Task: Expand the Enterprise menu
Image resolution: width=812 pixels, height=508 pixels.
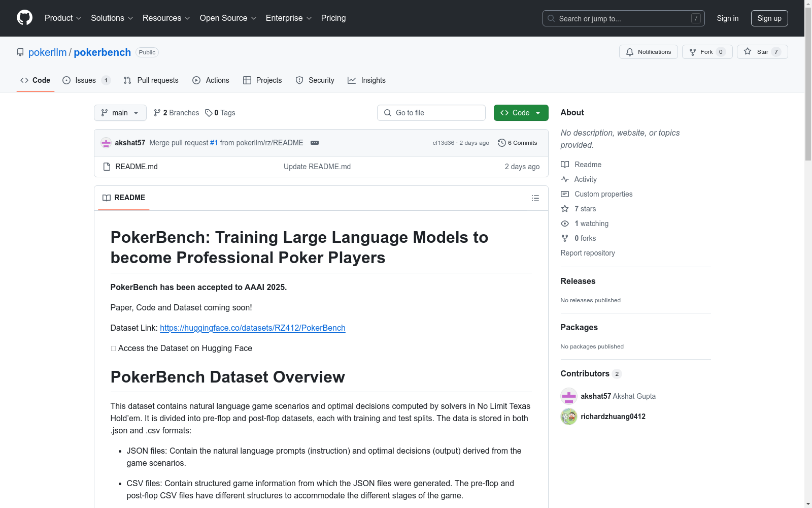Action: 289,18
